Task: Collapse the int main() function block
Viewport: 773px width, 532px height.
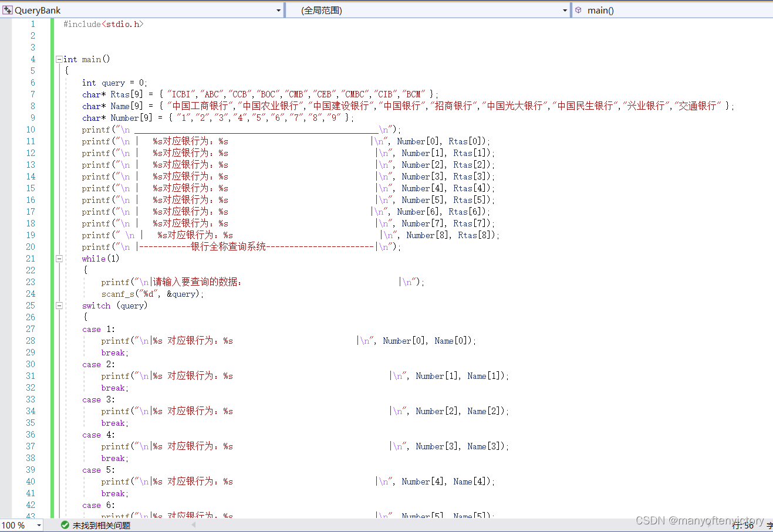Action: pyautogui.click(x=59, y=59)
